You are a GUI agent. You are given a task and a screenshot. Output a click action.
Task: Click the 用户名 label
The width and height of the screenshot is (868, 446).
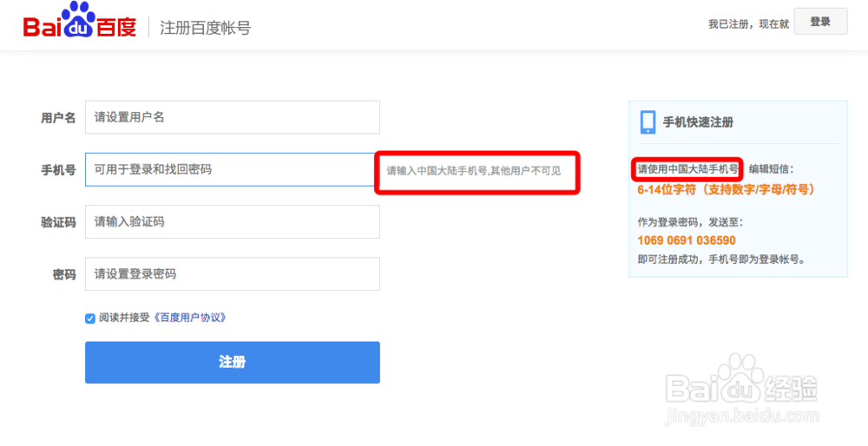(58, 118)
